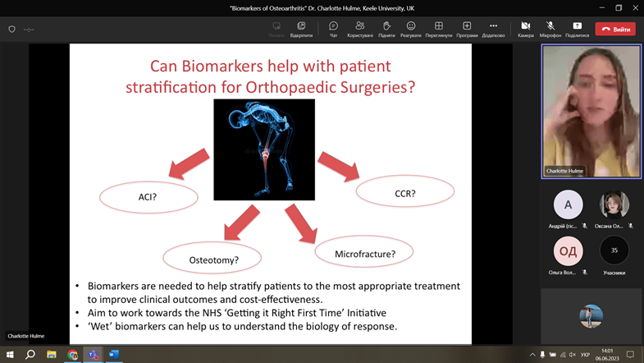
Task: Open the Windows Start menu
Action: pyautogui.click(x=10, y=355)
